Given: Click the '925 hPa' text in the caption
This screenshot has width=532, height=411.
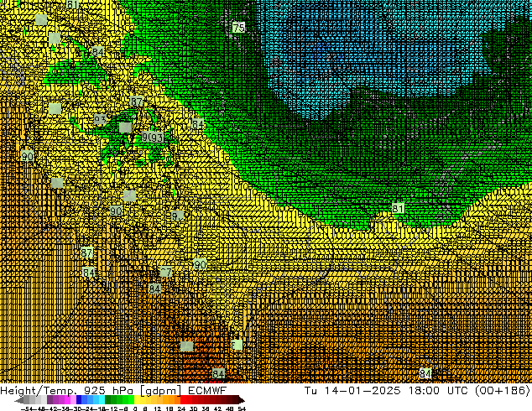Looking at the screenshot, I should [x=108, y=391].
